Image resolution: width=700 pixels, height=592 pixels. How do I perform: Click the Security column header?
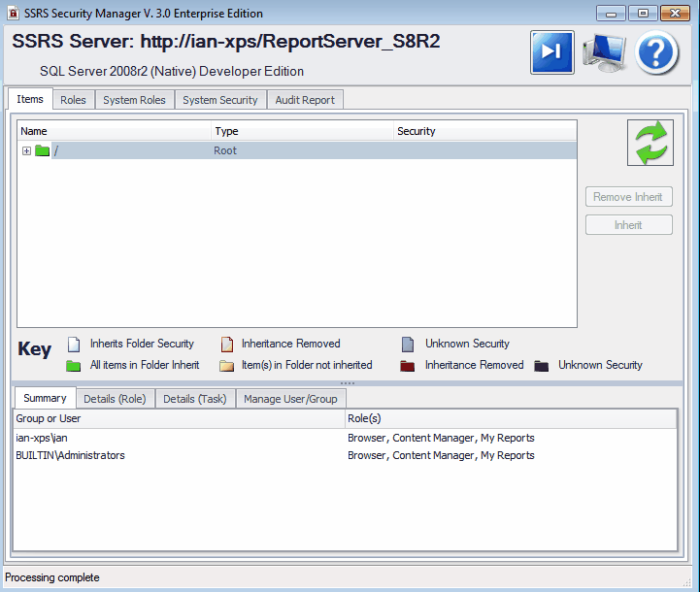[484, 131]
